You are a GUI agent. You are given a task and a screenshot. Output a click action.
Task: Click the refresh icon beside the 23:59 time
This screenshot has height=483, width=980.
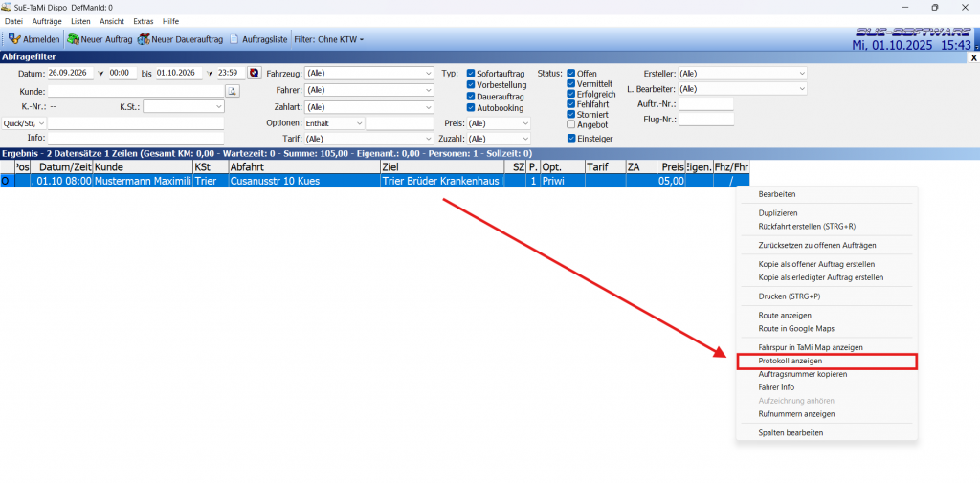click(254, 73)
